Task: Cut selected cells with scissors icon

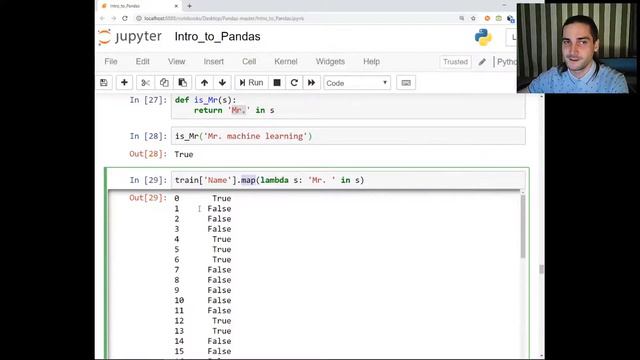Action: pos(145,83)
